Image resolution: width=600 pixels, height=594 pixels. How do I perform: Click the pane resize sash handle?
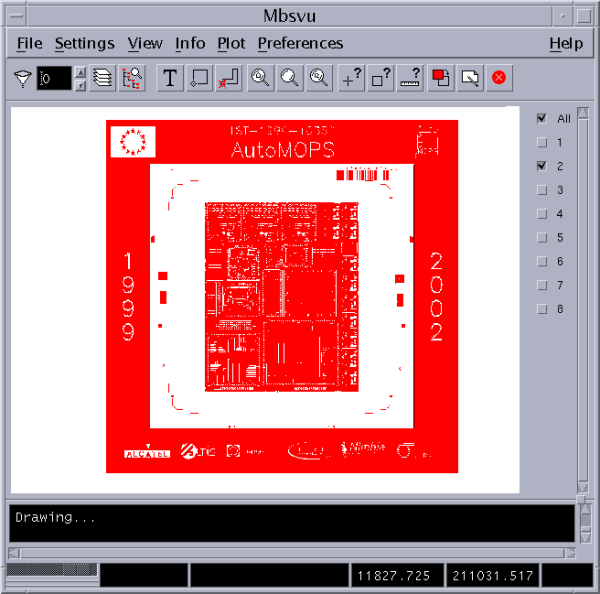click(x=581, y=499)
